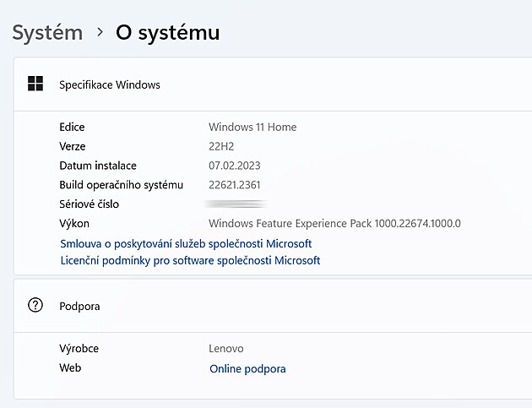Click the blurred serial number value

(236, 204)
